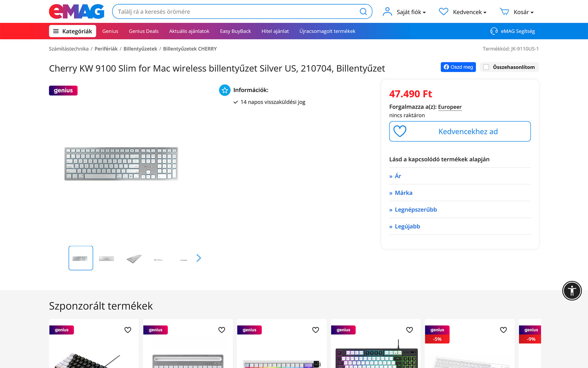Click the Cherry KW 9100 product title
This screenshot has height=368, width=588.
217,68
